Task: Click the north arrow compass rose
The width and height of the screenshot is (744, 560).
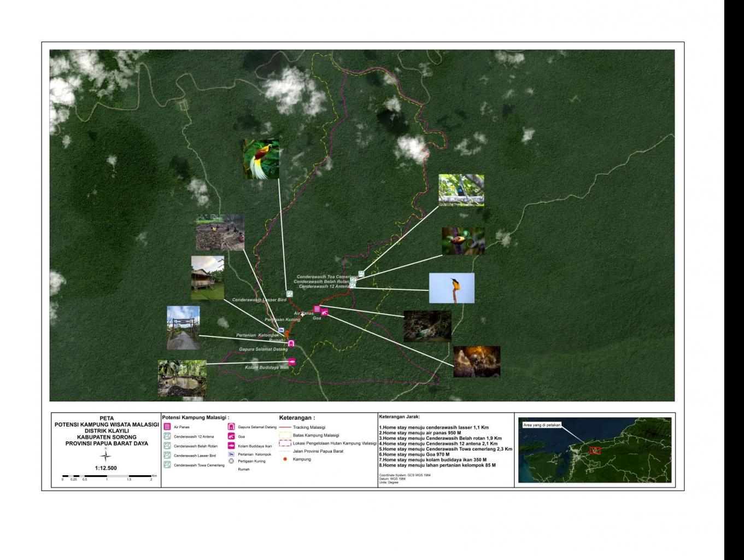Action: pyautogui.click(x=106, y=456)
